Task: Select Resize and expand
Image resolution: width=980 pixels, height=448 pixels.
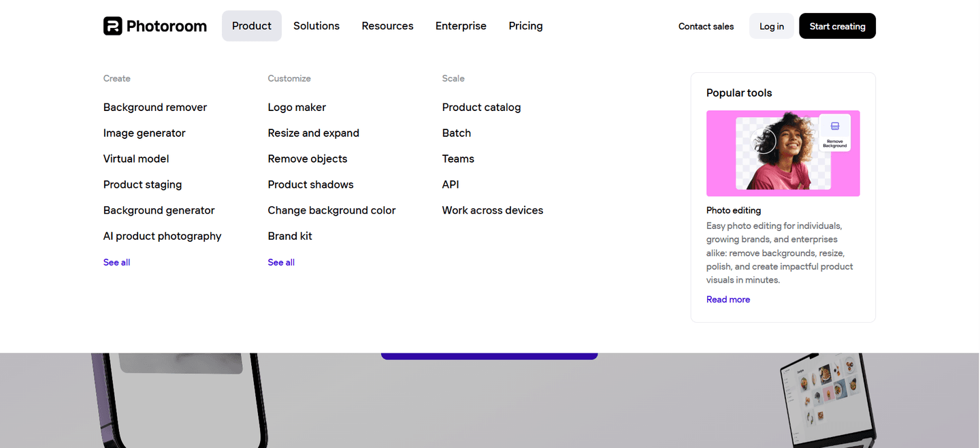Action: click(x=313, y=133)
